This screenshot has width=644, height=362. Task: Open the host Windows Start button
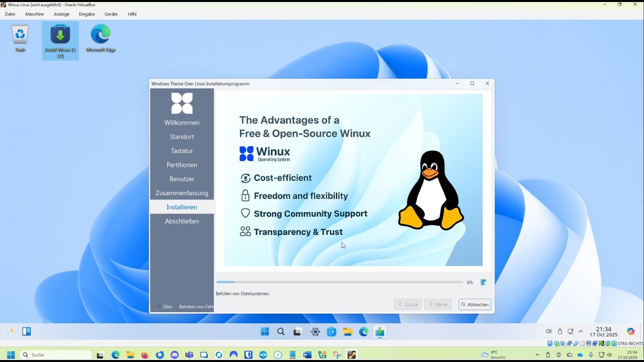(11, 355)
